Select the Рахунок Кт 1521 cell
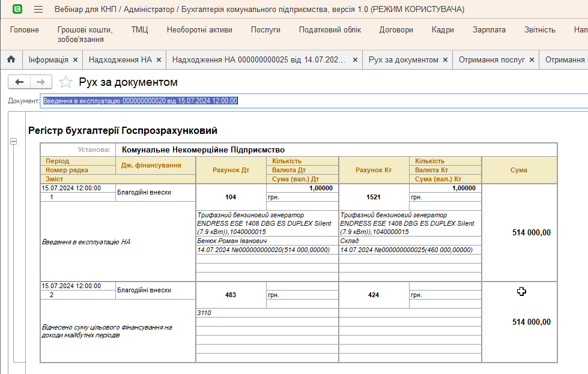The image size is (588, 374). (x=374, y=197)
